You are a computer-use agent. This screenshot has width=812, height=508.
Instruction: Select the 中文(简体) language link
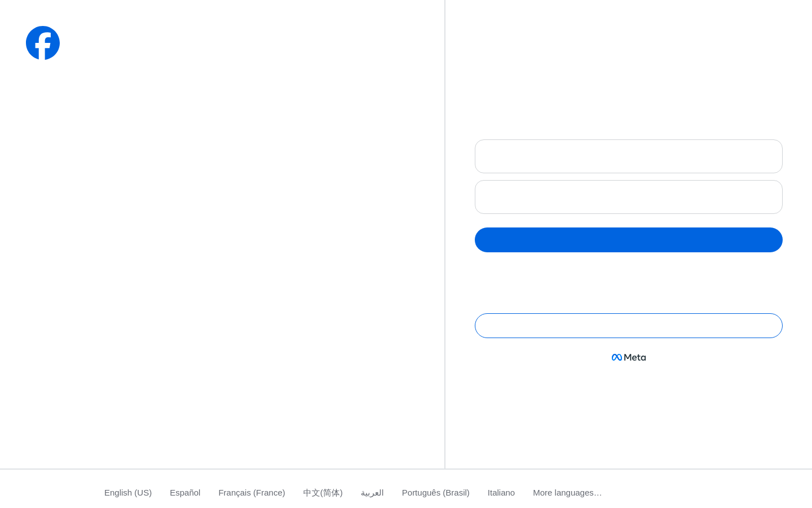click(x=323, y=493)
